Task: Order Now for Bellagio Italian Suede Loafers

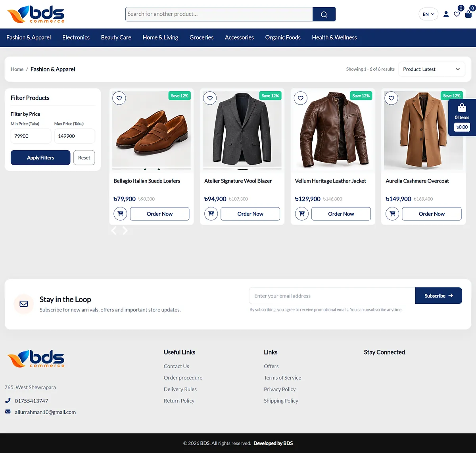Action: tap(159, 214)
